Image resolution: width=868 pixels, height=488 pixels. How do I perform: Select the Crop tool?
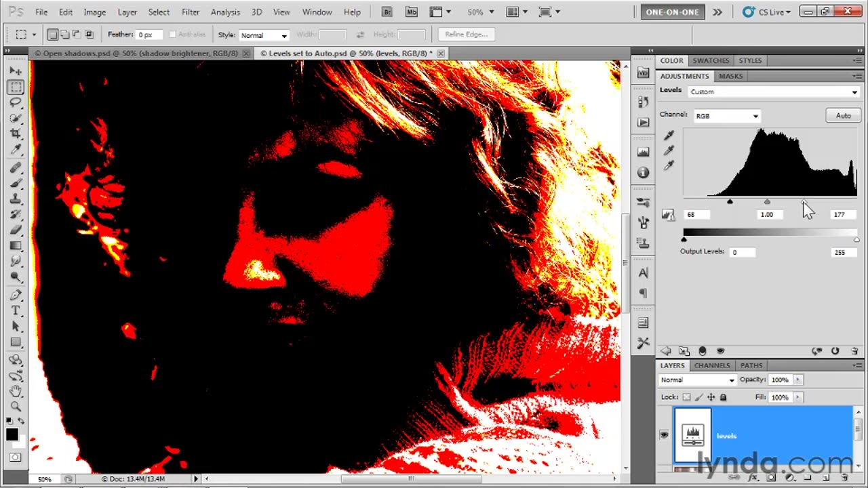tap(16, 134)
